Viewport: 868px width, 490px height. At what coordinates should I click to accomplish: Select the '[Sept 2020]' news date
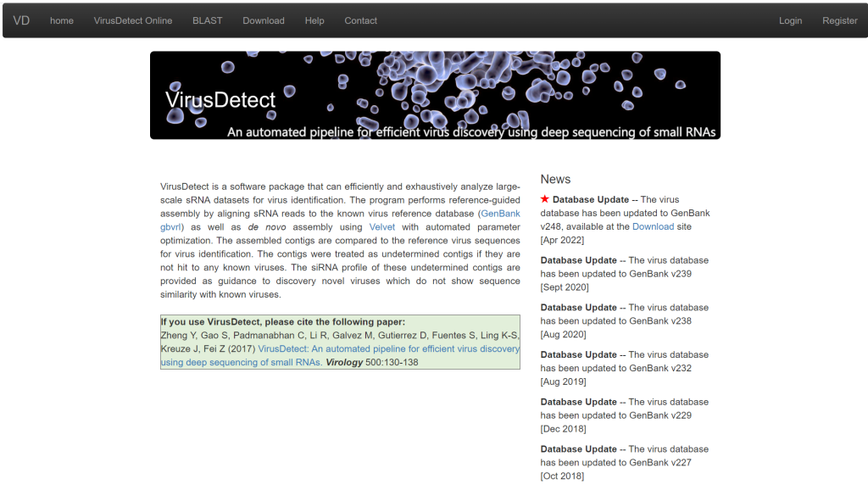tap(565, 287)
